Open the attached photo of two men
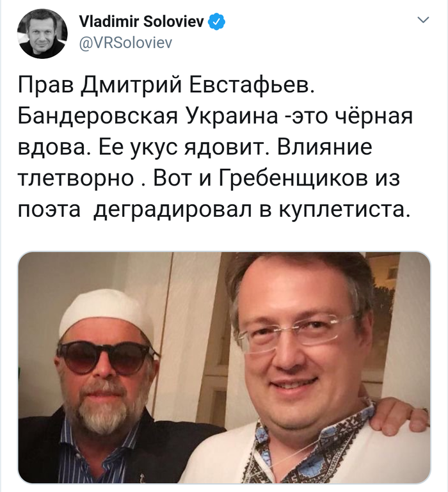448x492 pixels. coord(224,367)
